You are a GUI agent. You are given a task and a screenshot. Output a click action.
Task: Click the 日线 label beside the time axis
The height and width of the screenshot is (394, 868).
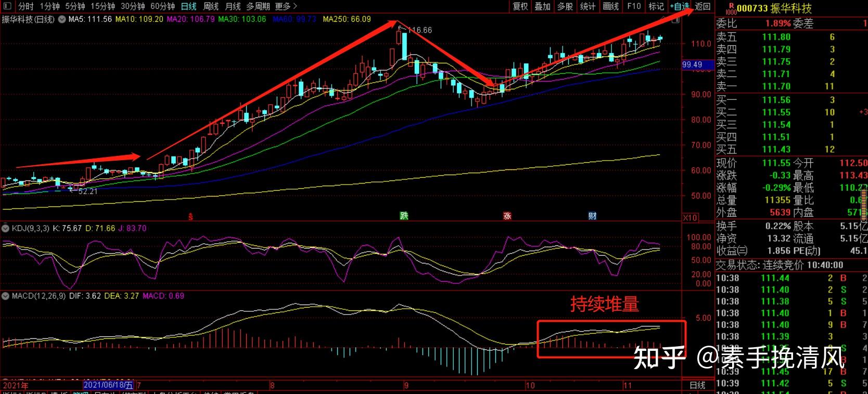(x=697, y=385)
